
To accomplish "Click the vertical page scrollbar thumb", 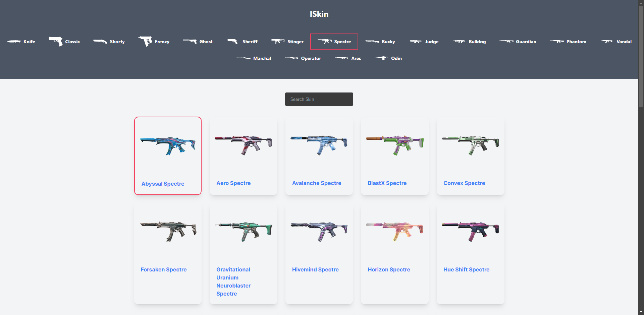I will click(x=641, y=56).
